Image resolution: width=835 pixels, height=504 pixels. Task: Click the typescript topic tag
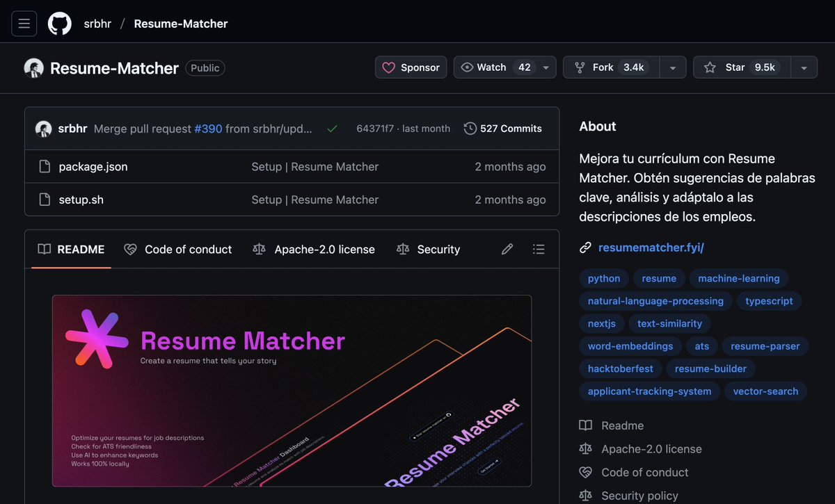pos(770,301)
